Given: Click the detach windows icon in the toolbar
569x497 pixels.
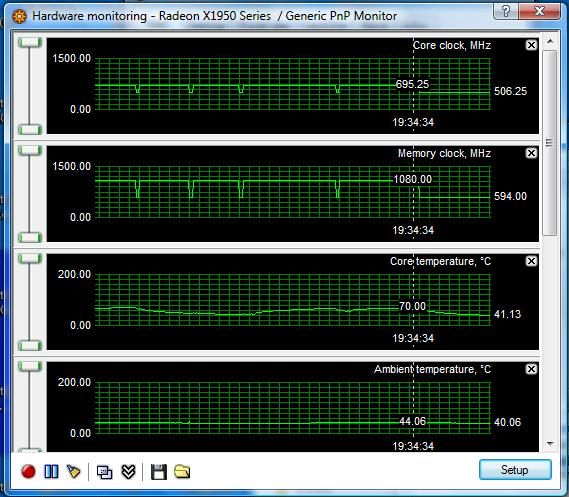Looking at the screenshot, I should tap(105, 472).
